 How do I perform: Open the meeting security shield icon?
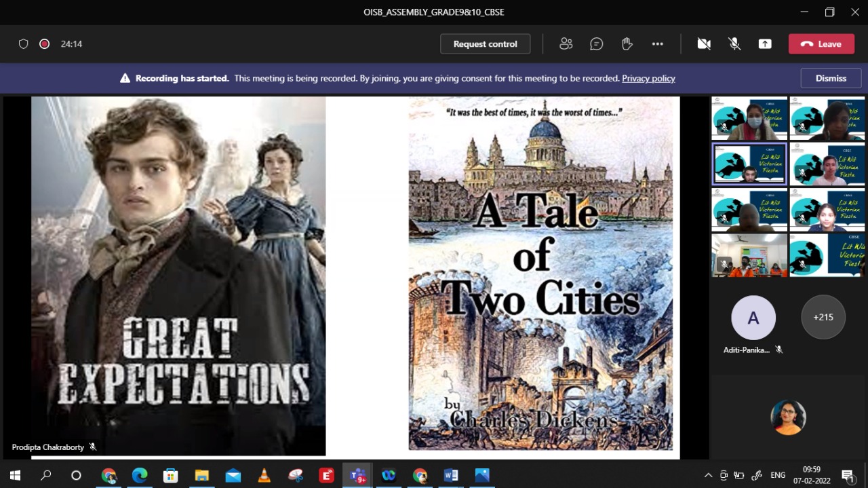click(x=24, y=44)
